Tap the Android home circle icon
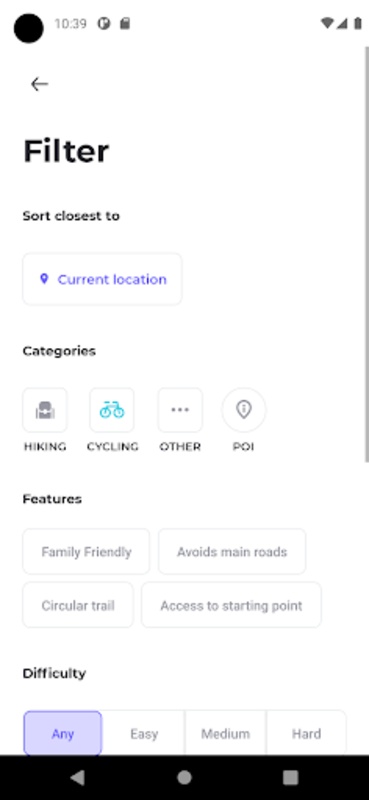This screenshot has height=800, width=369. pos(184,777)
